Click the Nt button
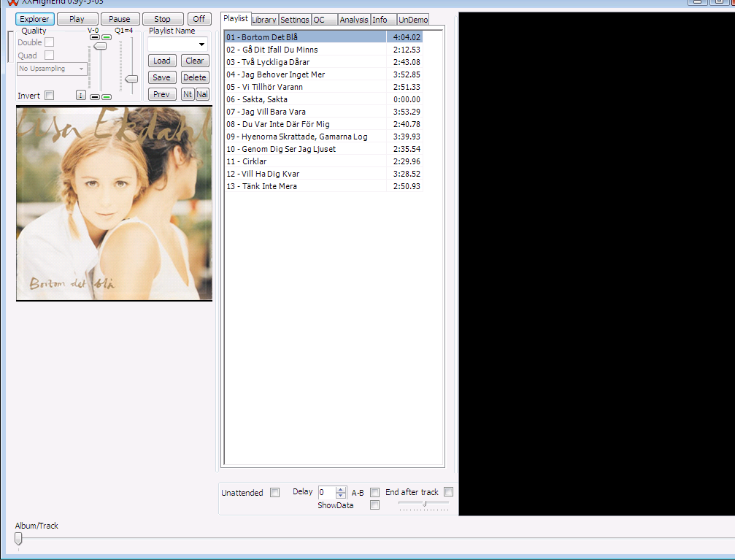Image resolution: width=735 pixels, height=560 pixels. click(188, 94)
